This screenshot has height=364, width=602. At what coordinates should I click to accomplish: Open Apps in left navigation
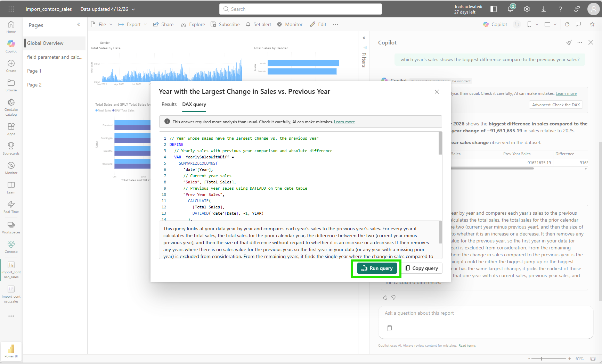(x=11, y=129)
